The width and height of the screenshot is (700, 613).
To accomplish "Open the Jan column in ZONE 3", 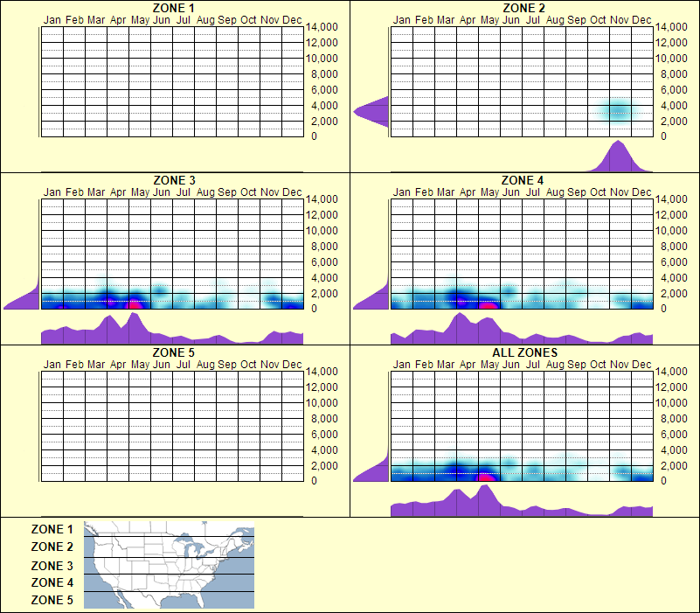I will [51, 254].
